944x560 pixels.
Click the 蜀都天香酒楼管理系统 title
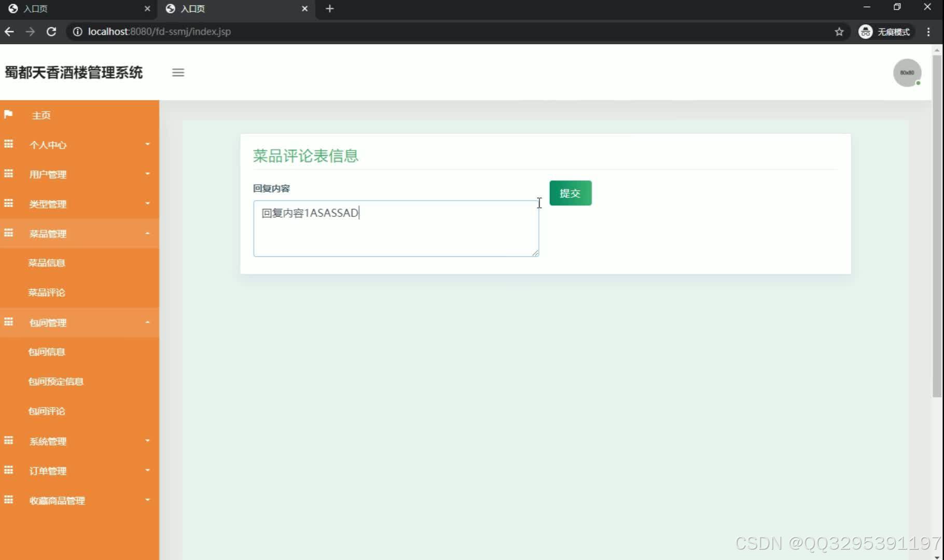click(x=74, y=73)
